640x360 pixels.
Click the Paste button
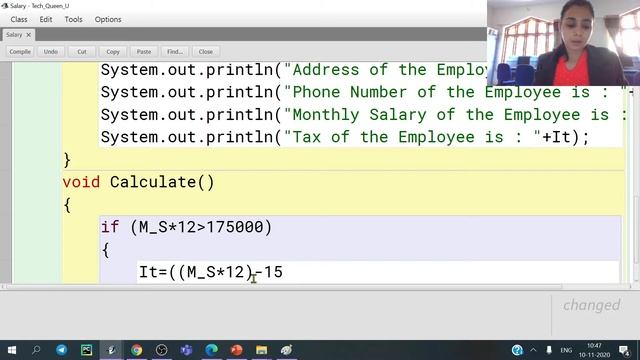pyautogui.click(x=144, y=52)
